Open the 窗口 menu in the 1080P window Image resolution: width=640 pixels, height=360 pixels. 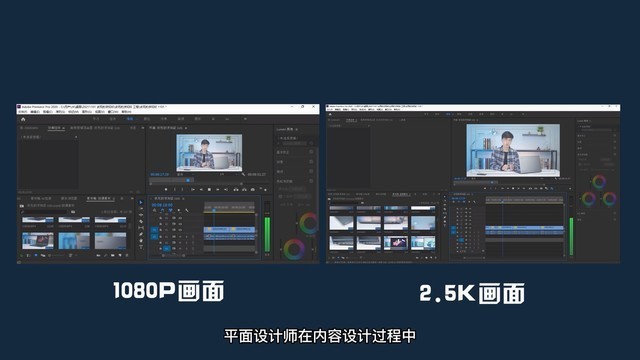(x=113, y=111)
